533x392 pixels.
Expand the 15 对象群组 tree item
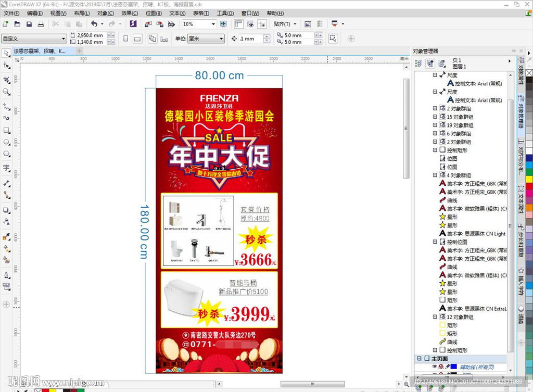(x=435, y=117)
